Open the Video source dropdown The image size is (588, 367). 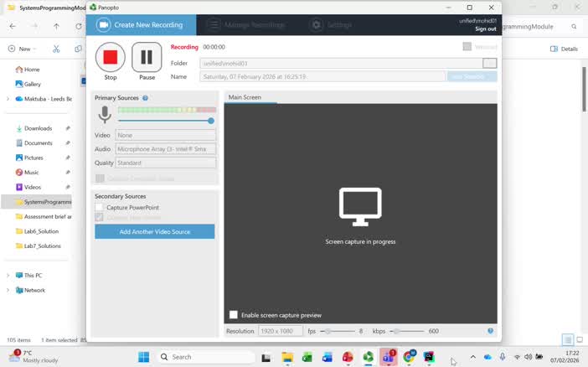pyautogui.click(x=165, y=135)
